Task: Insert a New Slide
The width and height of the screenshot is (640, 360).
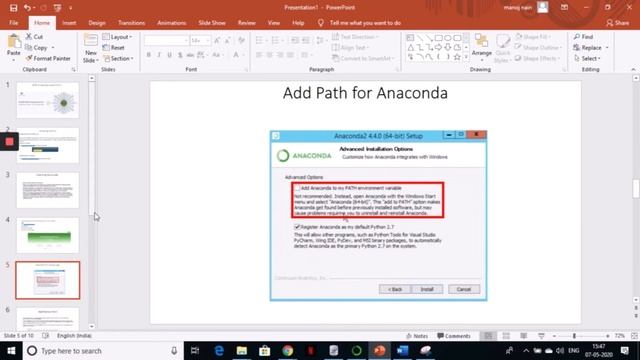Action: 91,49
